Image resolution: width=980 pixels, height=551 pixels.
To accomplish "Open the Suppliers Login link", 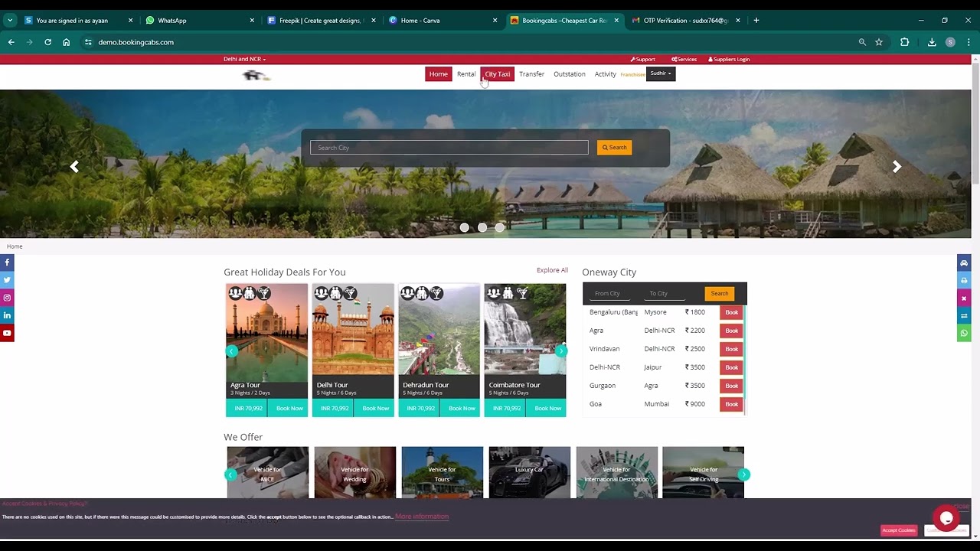I will (729, 59).
